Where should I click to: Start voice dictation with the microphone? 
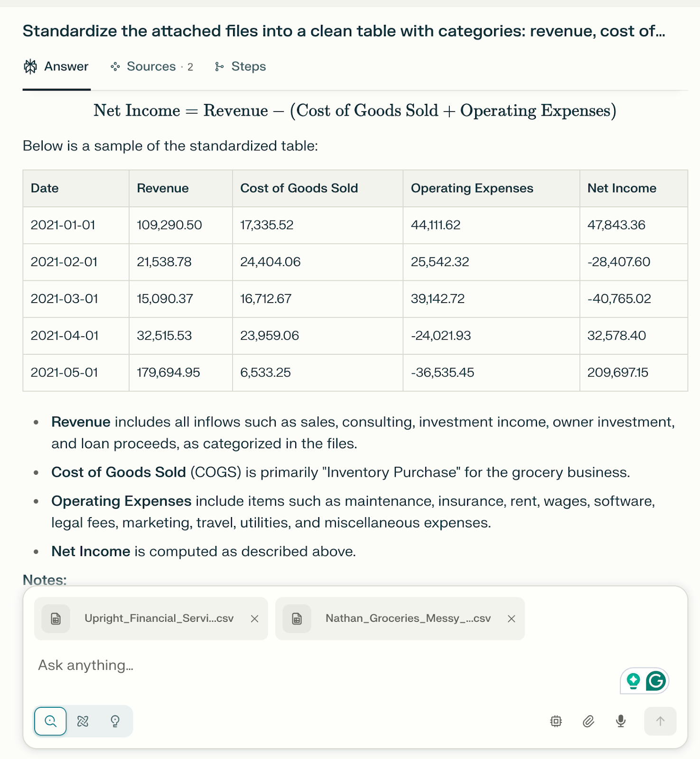pyautogui.click(x=621, y=722)
